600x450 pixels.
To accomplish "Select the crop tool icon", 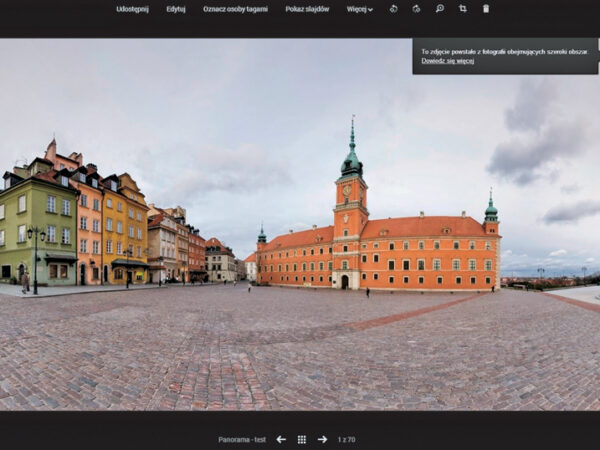I will (463, 9).
